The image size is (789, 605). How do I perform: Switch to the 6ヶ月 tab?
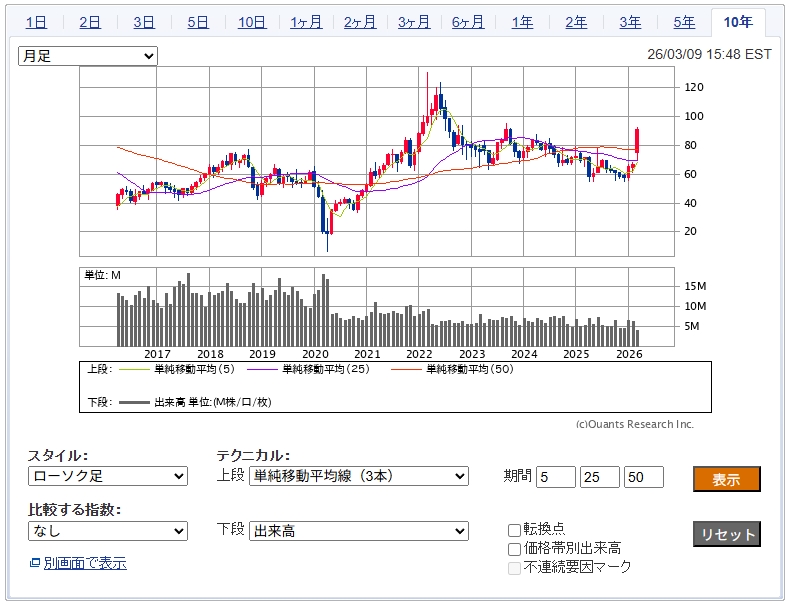(468, 22)
